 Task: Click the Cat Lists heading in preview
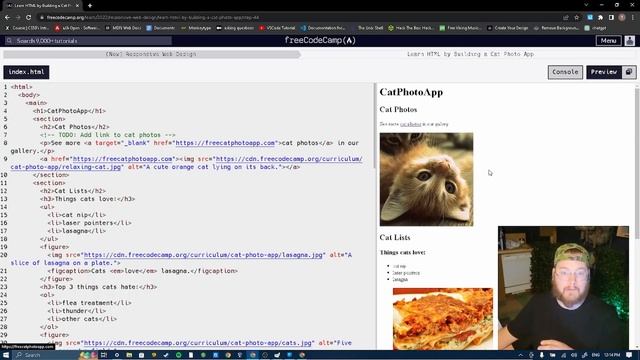pyautogui.click(x=395, y=238)
